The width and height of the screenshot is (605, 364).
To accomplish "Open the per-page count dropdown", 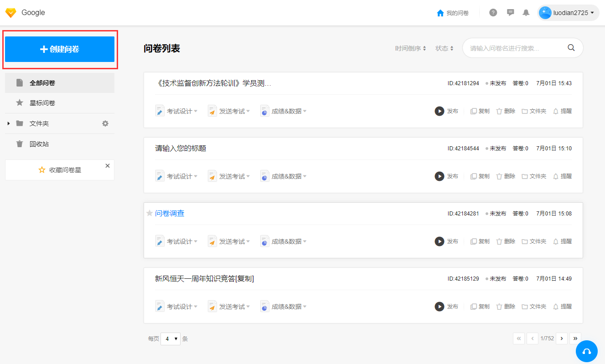I will pos(171,338).
